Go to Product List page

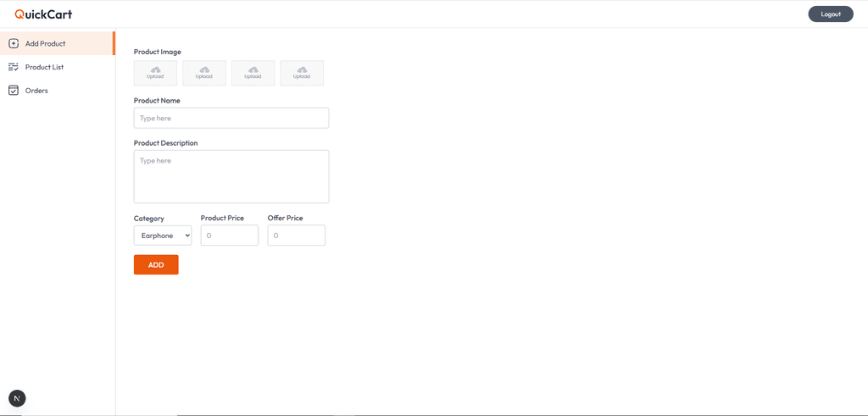[x=58, y=67]
